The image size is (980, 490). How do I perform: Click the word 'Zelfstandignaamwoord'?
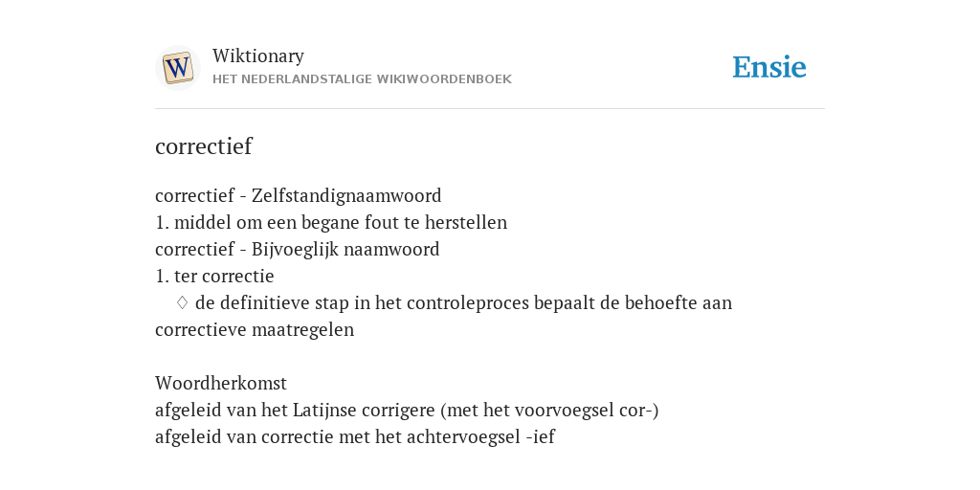tap(346, 195)
